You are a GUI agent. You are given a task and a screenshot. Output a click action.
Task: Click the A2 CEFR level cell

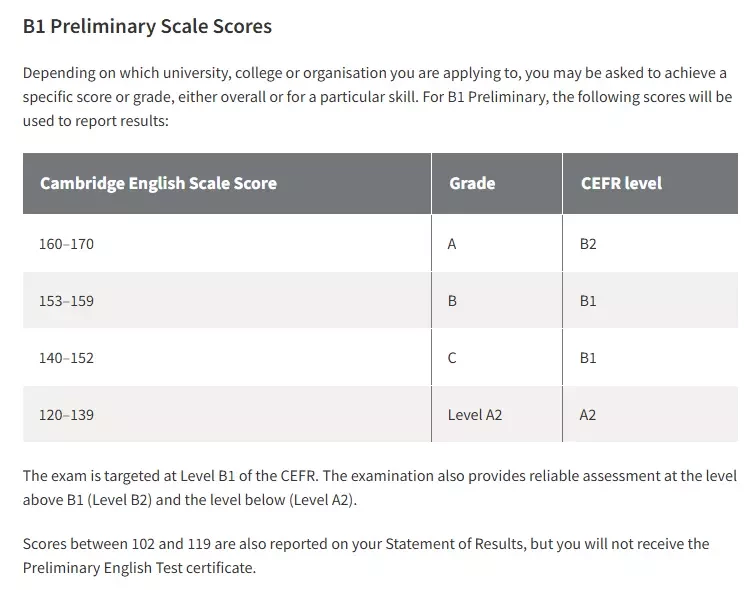[650, 414]
